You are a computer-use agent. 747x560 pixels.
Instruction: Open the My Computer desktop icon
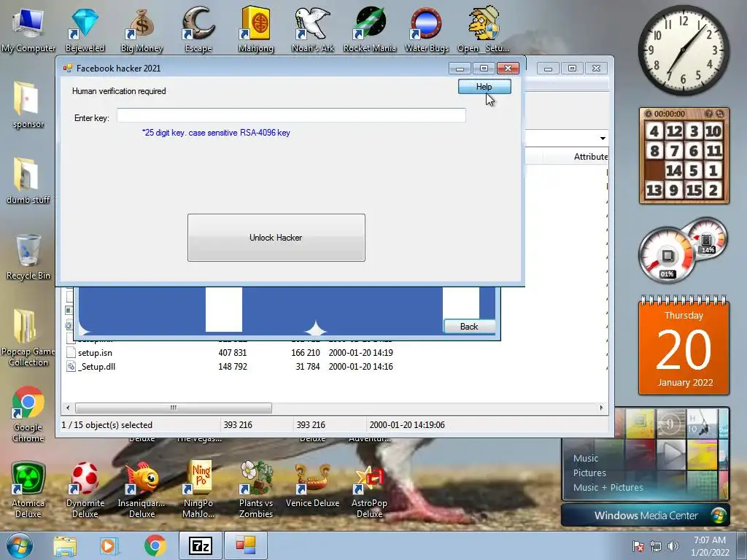[28, 29]
